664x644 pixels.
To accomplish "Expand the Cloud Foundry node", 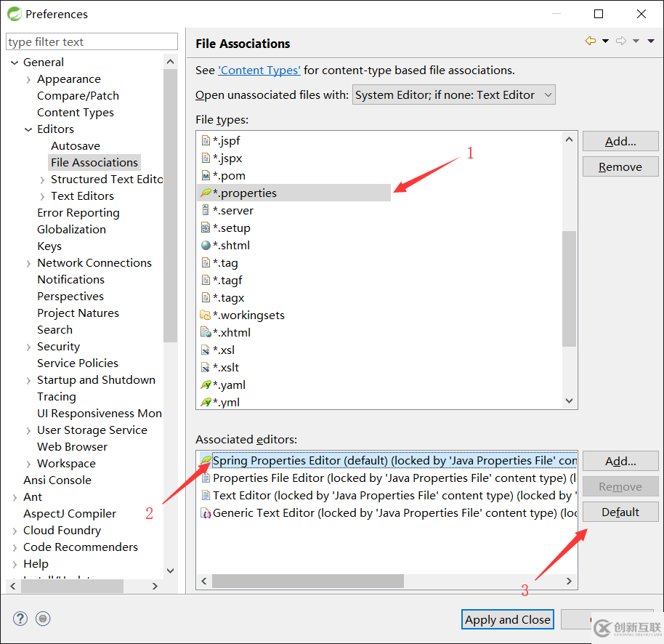I will (x=15, y=531).
